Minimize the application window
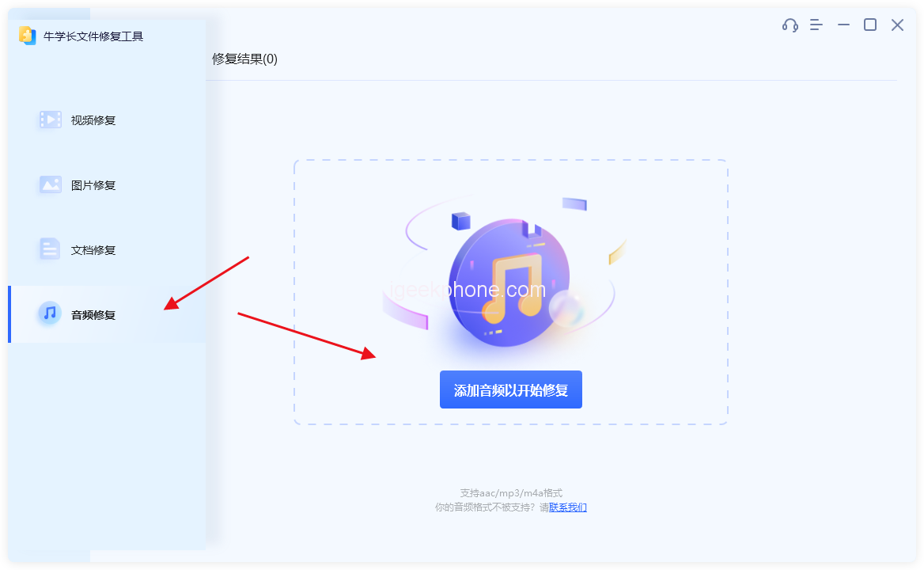924x570 pixels. [844, 25]
